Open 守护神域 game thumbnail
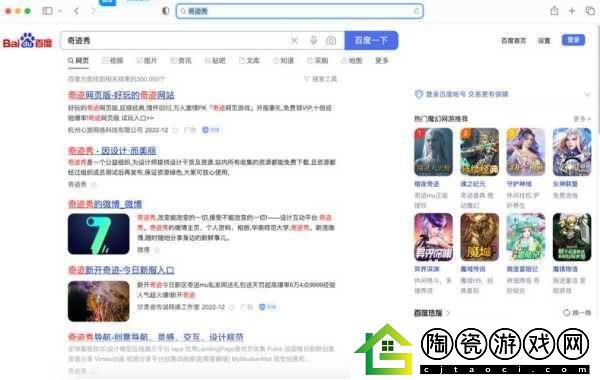 [x=526, y=152]
